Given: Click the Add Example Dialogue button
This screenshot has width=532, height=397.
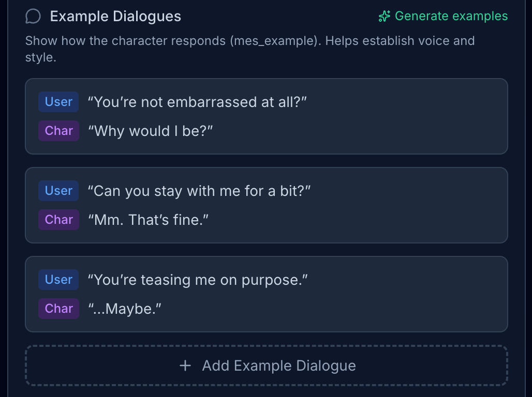Looking at the screenshot, I should (x=267, y=366).
